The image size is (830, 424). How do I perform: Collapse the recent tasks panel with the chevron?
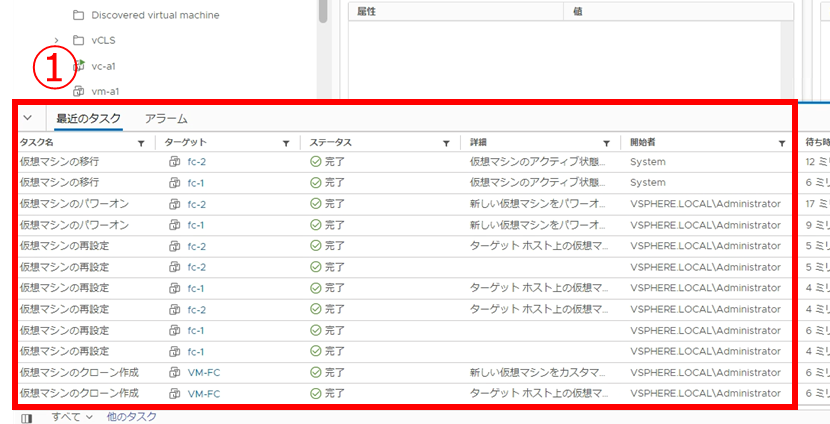click(x=28, y=118)
